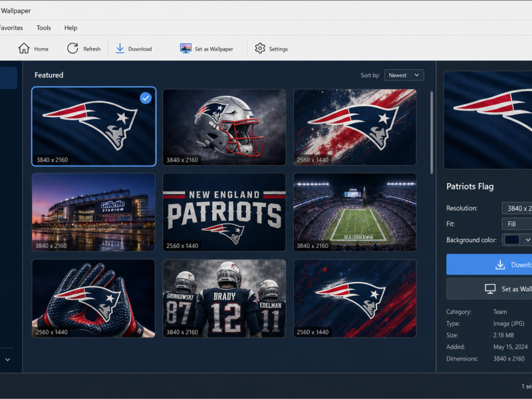
Task: Click the Home house icon
Action: [x=24, y=49]
